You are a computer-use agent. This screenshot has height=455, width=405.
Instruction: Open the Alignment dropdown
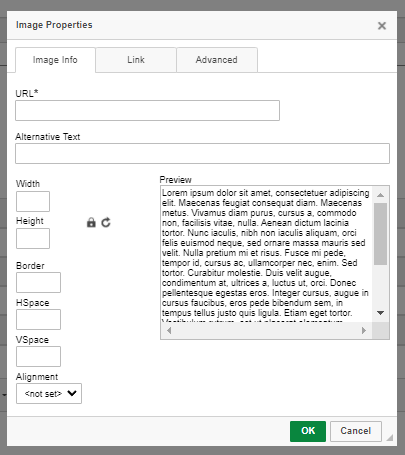tap(49, 393)
